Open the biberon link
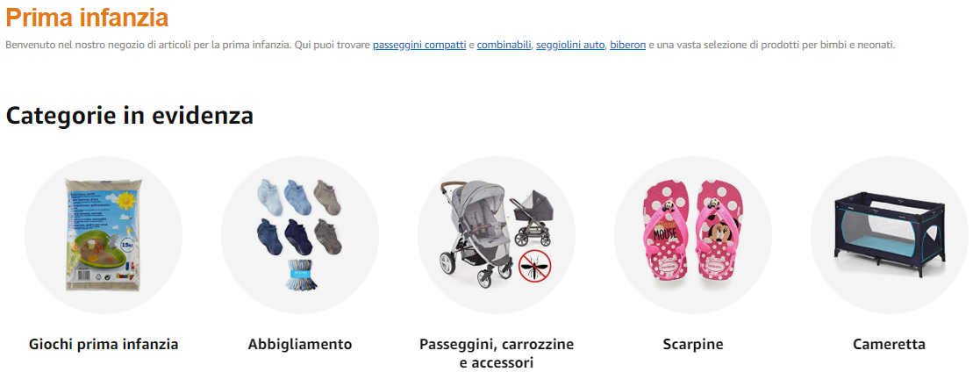The height and width of the screenshot is (379, 980). click(x=627, y=45)
